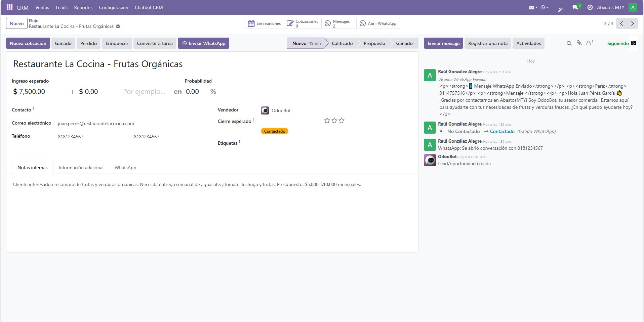644x322 pixels.
Task: Click the magic wand icon in navbar
Action: tap(560, 9)
